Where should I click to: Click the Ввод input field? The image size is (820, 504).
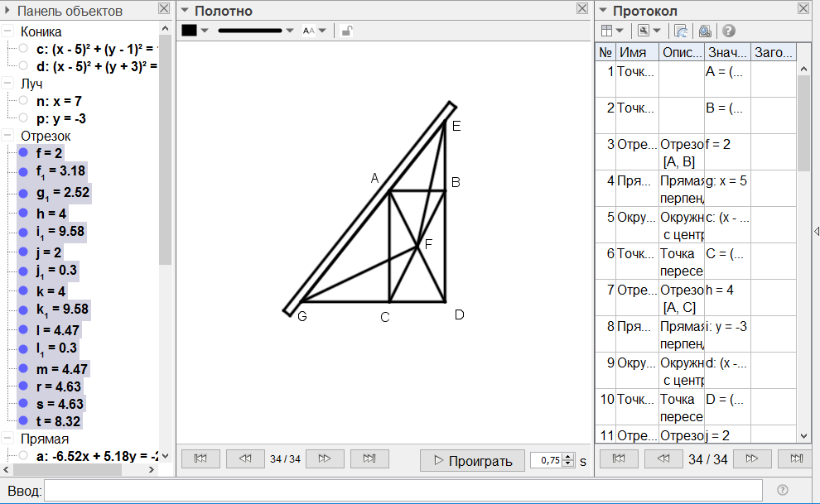point(403,491)
